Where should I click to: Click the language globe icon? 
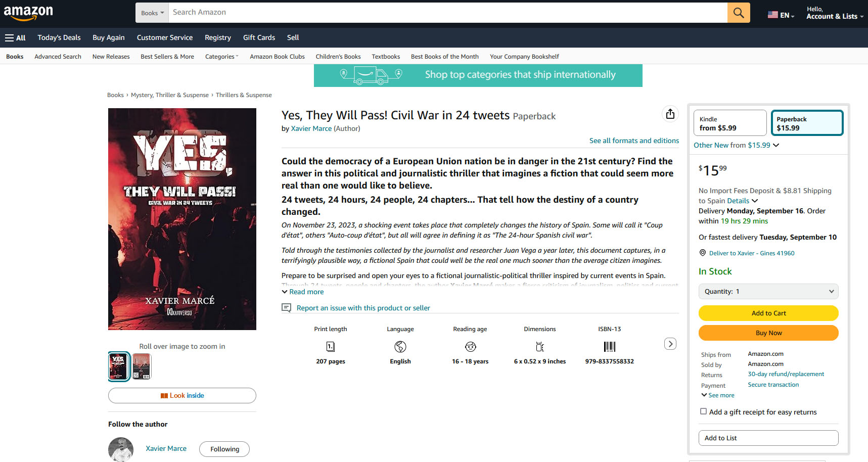pyautogui.click(x=400, y=347)
